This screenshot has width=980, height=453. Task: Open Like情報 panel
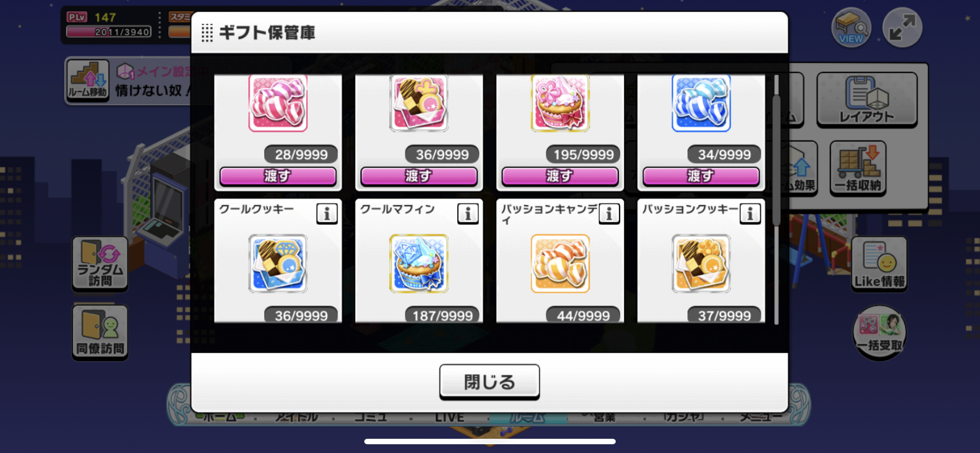coord(879,264)
